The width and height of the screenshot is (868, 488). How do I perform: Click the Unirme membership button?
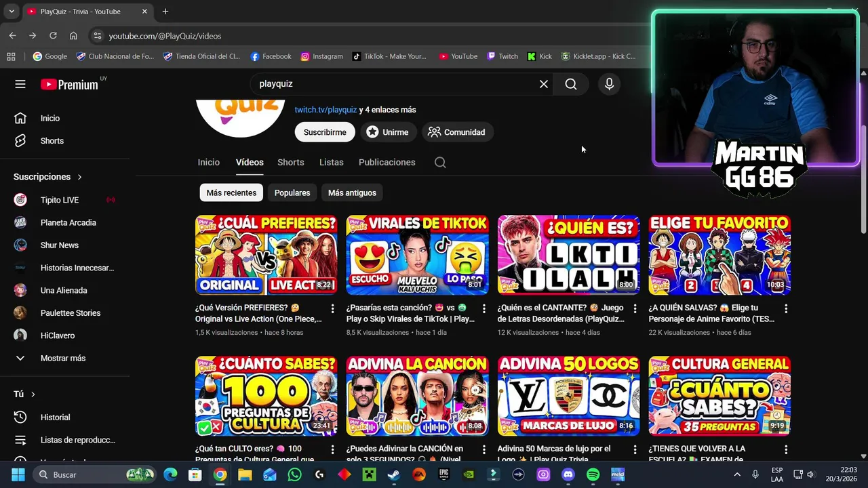point(387,132)
